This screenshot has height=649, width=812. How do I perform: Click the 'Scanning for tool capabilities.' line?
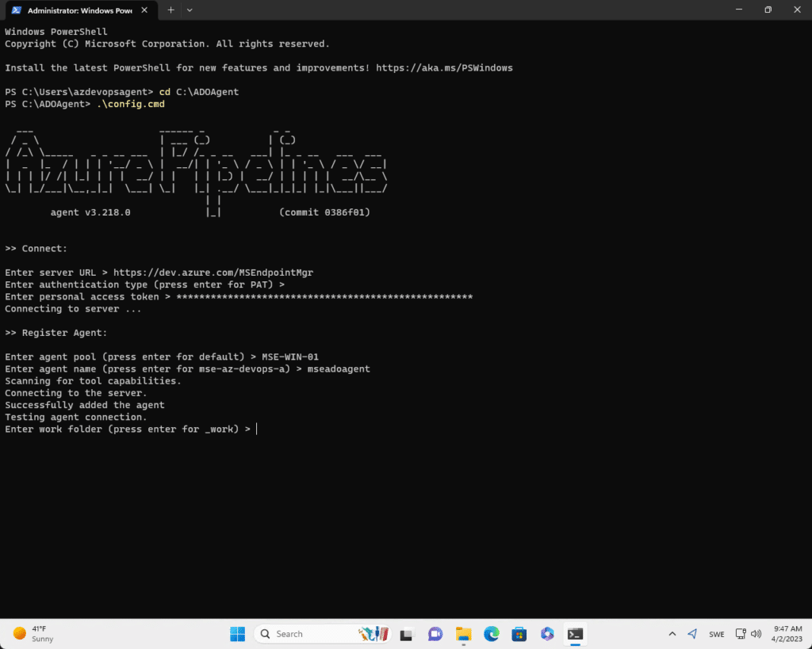[94, 381]
